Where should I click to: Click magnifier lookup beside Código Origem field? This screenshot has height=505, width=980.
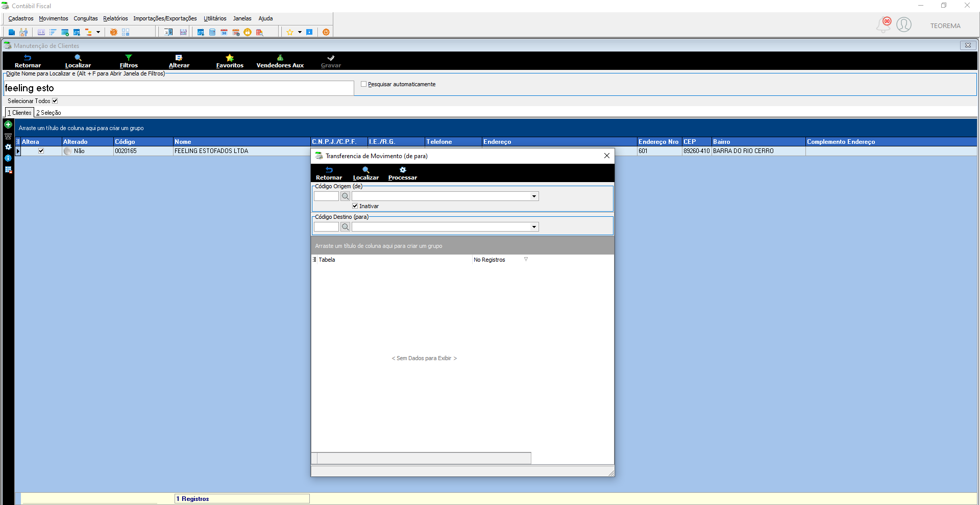tap(346, 196)
